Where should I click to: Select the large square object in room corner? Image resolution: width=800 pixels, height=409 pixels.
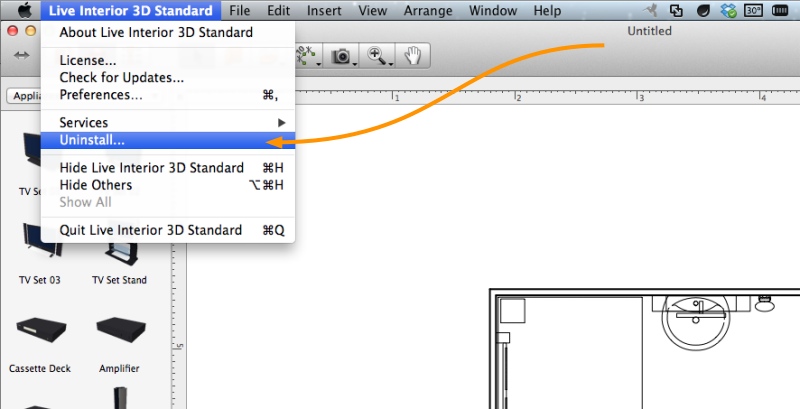point(512,311)
